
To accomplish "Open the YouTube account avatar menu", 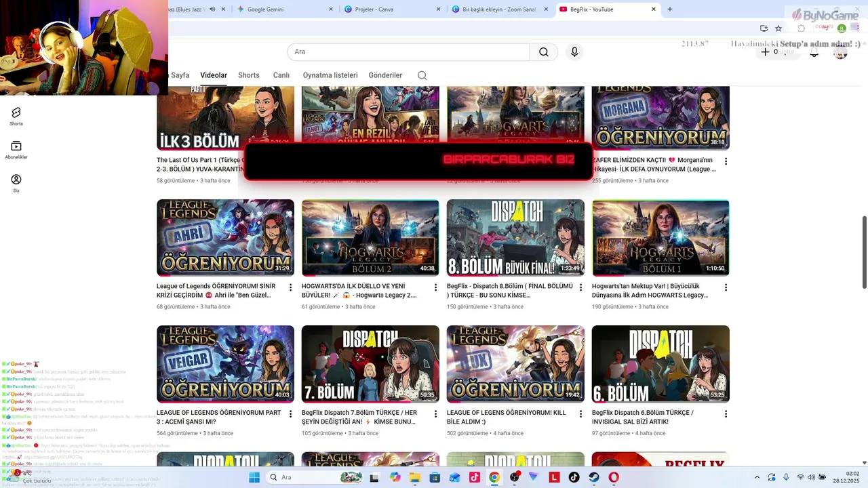I will [840, 52].
